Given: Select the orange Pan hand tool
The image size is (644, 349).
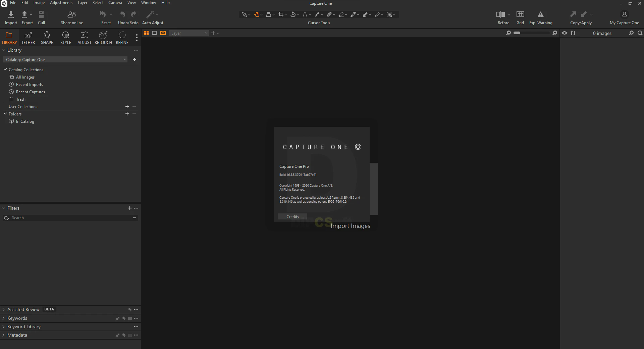Looking at the screenshot, I should pyautogui.click(x=257, y=14).
